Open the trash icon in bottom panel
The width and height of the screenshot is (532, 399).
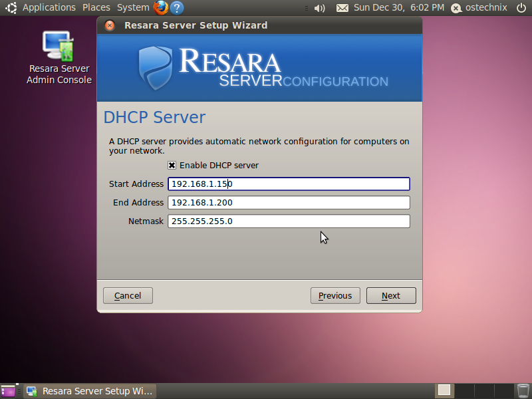523,391
